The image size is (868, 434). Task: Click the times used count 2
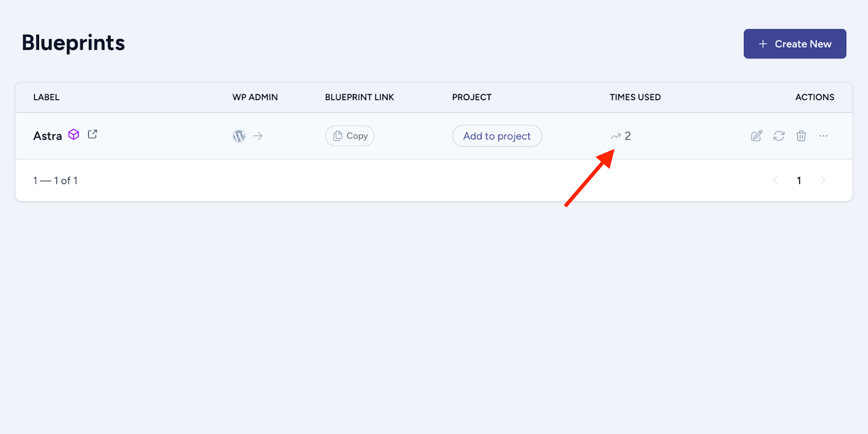[628, 136]
